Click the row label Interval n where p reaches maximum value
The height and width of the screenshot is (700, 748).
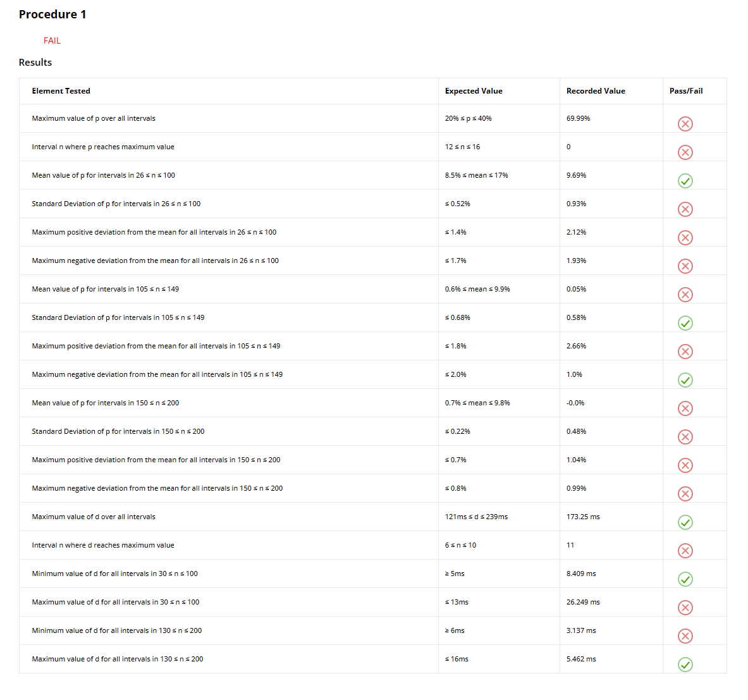103,147
